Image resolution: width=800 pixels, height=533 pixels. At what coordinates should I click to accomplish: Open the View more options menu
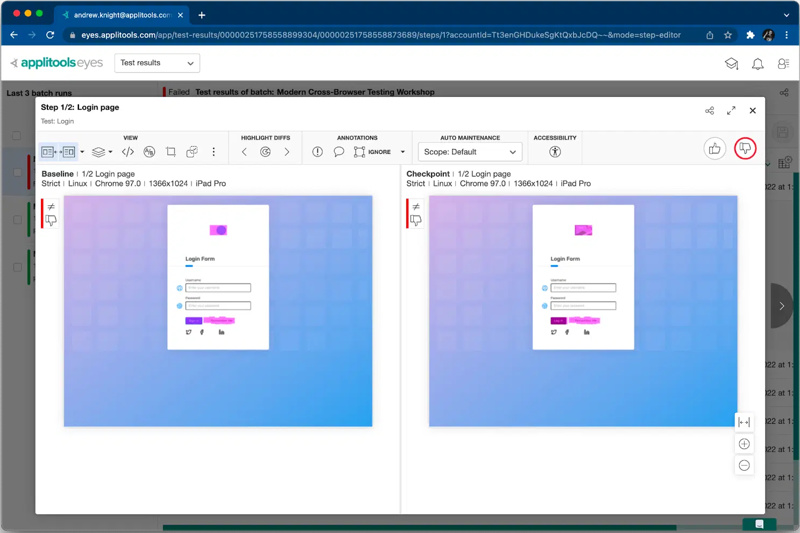tap(213, 152)
